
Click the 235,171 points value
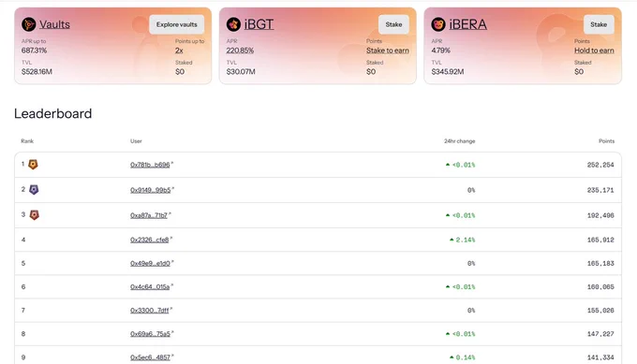pos(600,190)
